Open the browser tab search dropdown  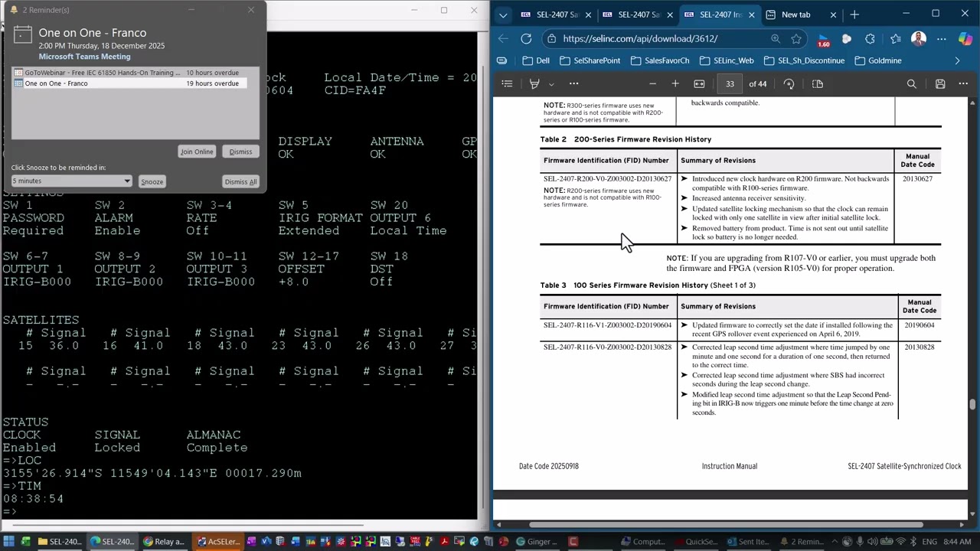pos(503,15)
